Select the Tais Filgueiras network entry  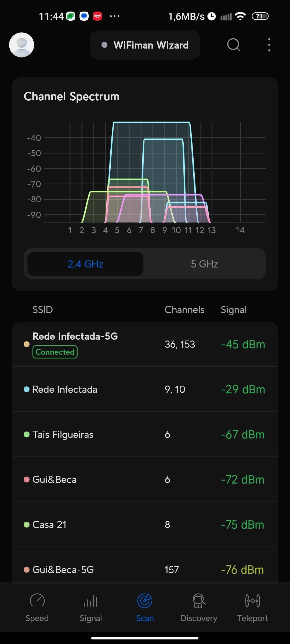(145, 434)
